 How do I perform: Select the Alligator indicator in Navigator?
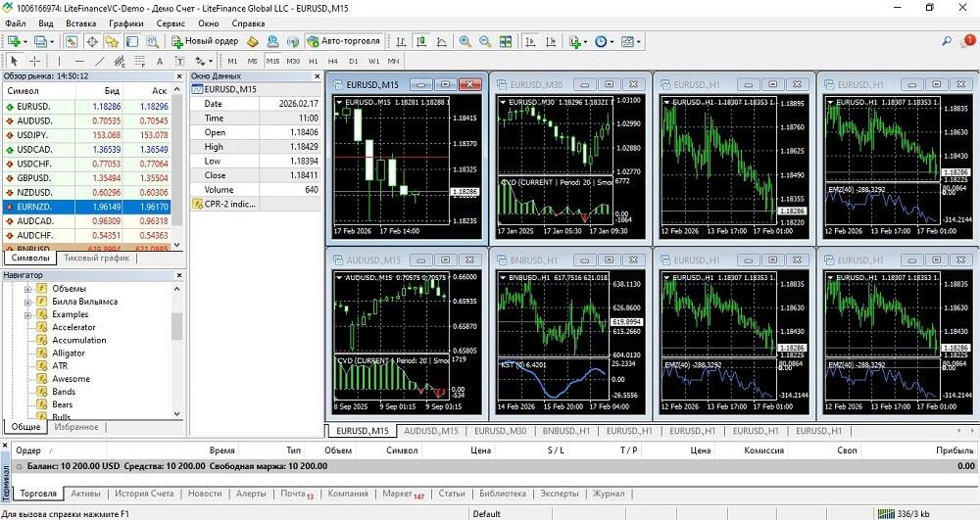[69, 354]
